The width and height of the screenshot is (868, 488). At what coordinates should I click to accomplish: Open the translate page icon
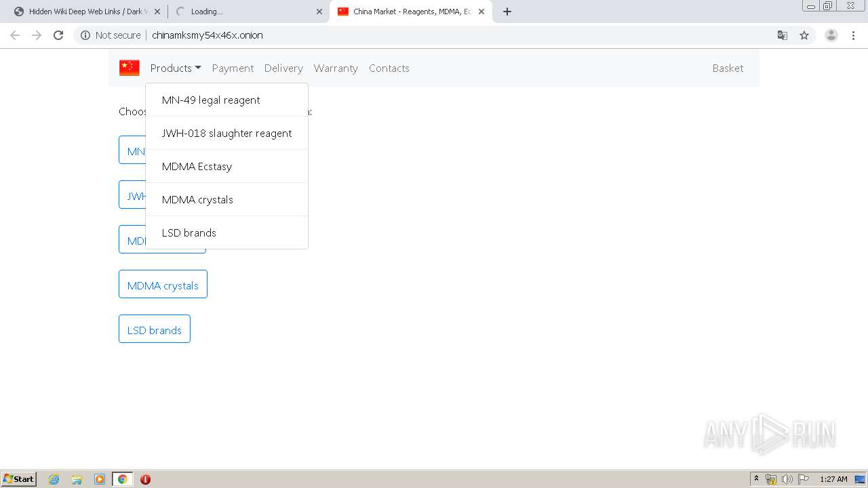(x=782, y=35)
